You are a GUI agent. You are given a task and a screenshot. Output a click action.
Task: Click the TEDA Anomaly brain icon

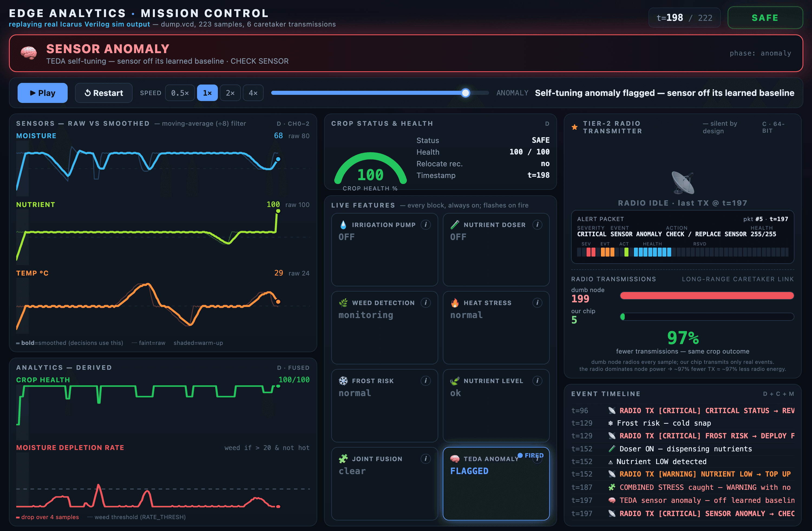[455, 459]
